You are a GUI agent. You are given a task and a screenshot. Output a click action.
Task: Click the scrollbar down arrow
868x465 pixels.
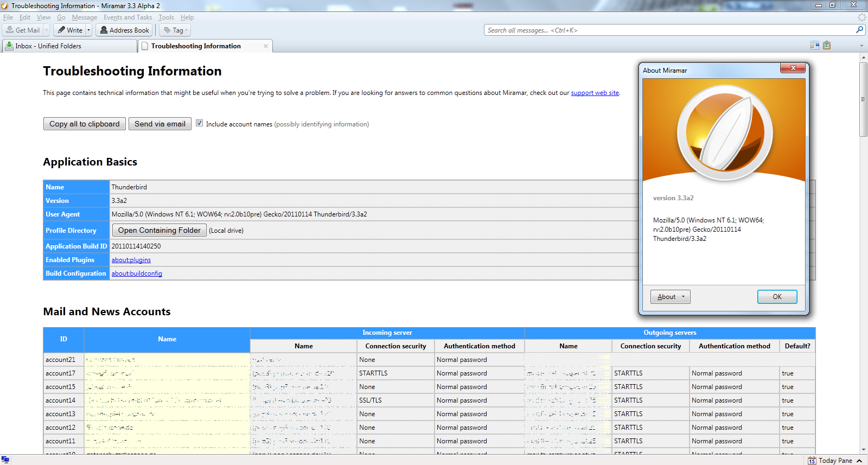pyautogui.click(x=863, y=450)
